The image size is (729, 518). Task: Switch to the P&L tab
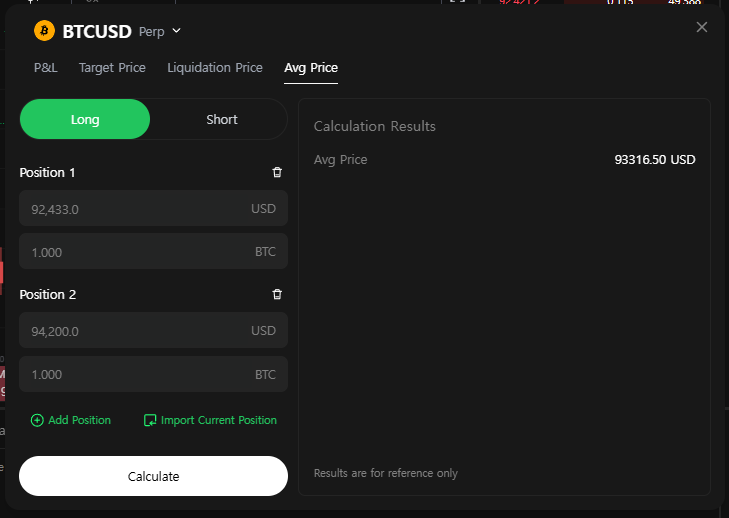click(46, 68)
